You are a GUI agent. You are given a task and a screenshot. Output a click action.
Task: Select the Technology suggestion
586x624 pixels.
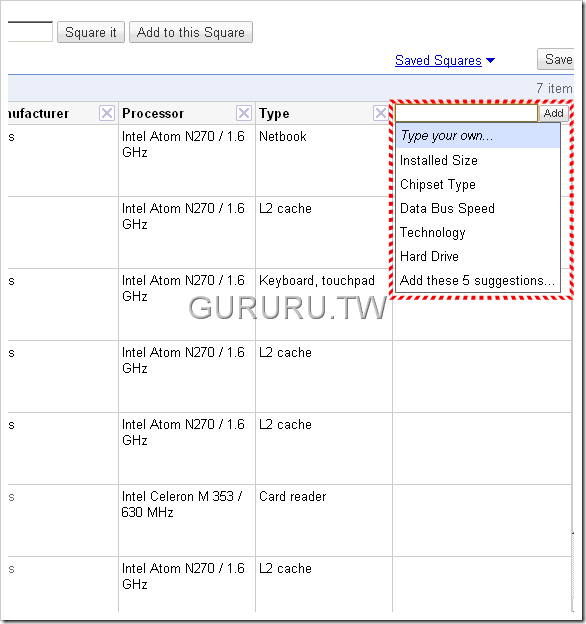[x=478, y=232]
